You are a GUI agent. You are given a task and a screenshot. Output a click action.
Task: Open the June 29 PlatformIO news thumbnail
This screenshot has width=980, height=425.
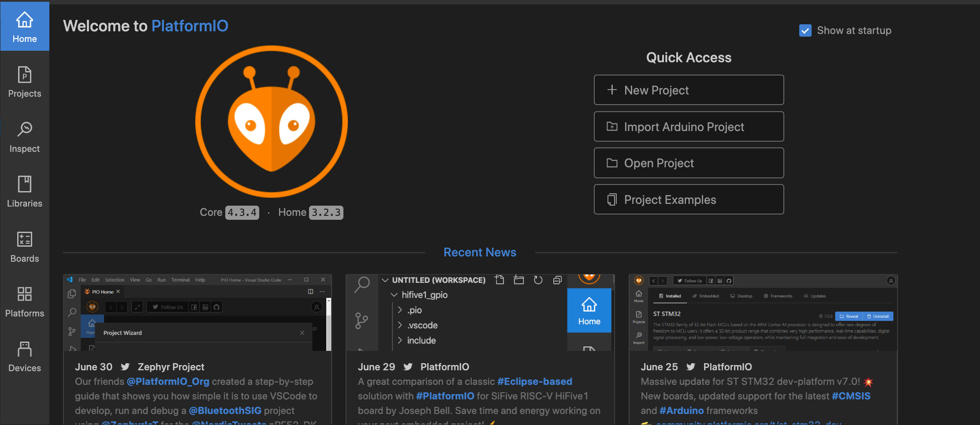point(480,313)
